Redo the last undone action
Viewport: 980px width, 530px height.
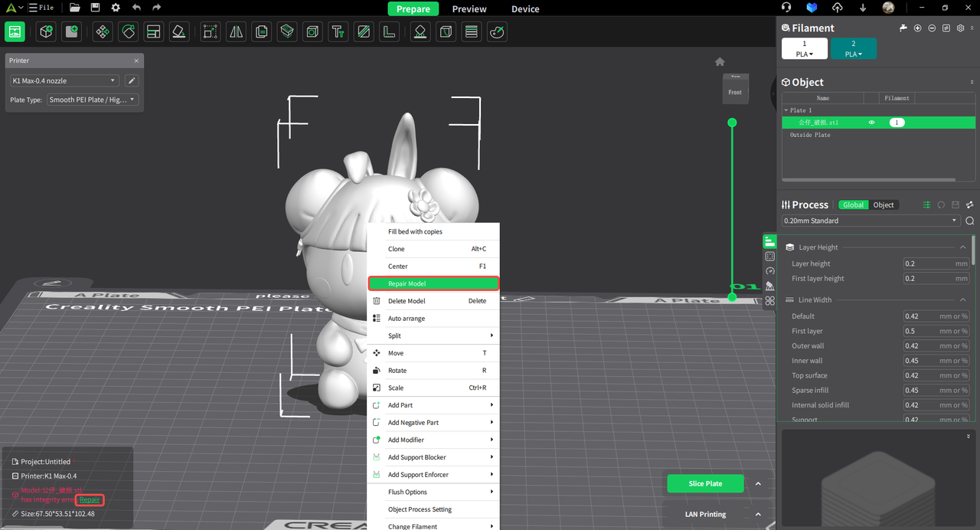(x=157, y=8)
